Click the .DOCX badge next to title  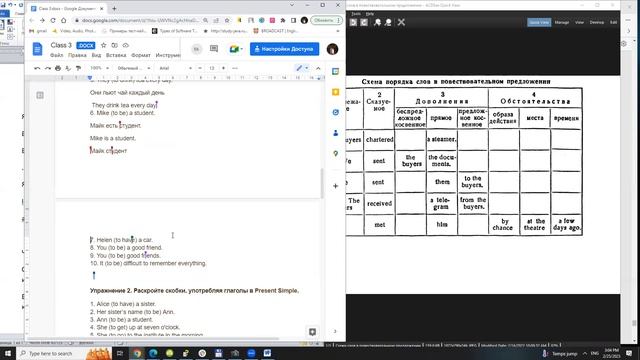coord(86,45)
